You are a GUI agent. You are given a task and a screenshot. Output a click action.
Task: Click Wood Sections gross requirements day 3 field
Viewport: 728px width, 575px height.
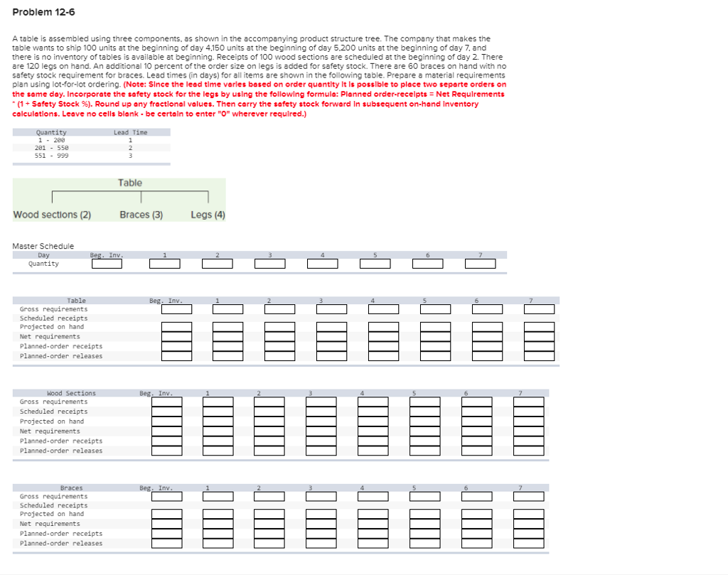pos(321,402)
